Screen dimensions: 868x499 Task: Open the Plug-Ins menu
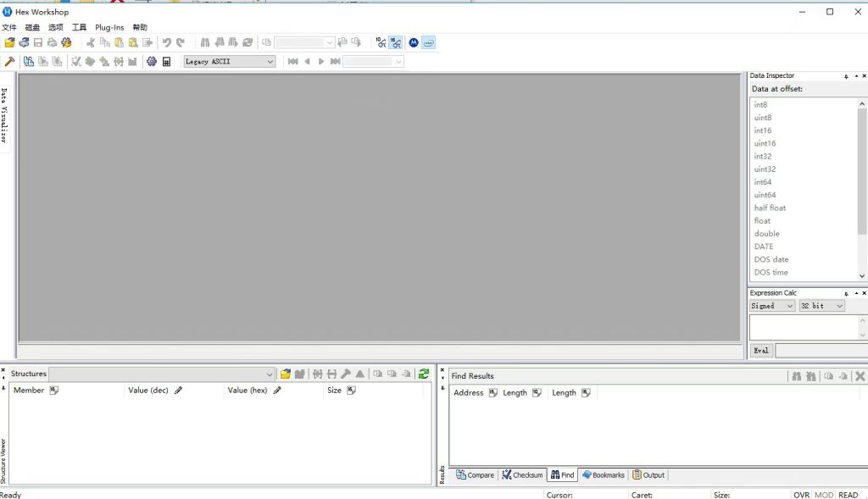109,28
